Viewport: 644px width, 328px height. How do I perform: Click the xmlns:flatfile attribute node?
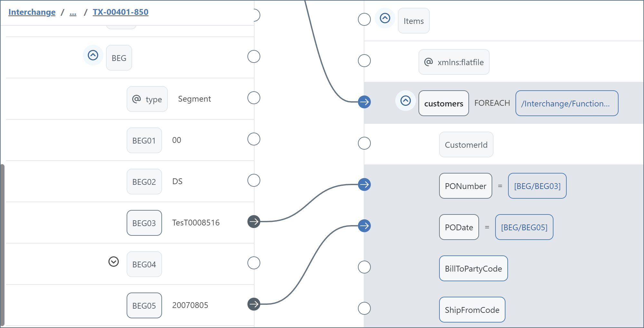pos(454,62)
